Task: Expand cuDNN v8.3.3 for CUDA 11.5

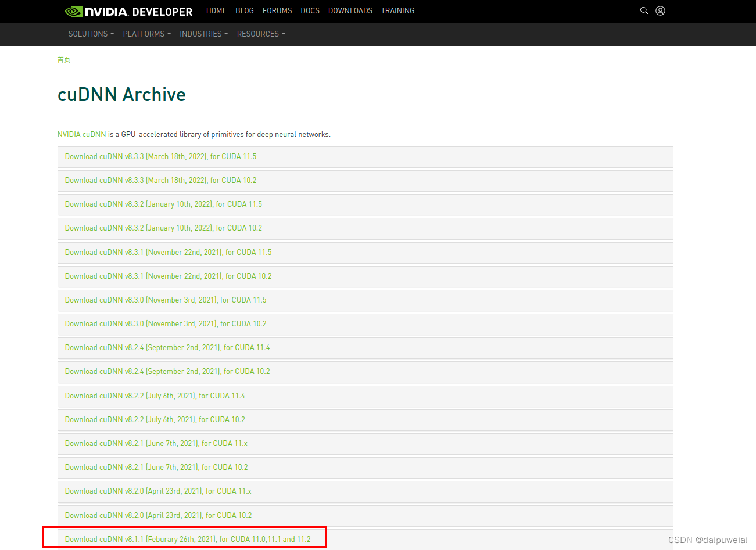Action: coord(366,157)
